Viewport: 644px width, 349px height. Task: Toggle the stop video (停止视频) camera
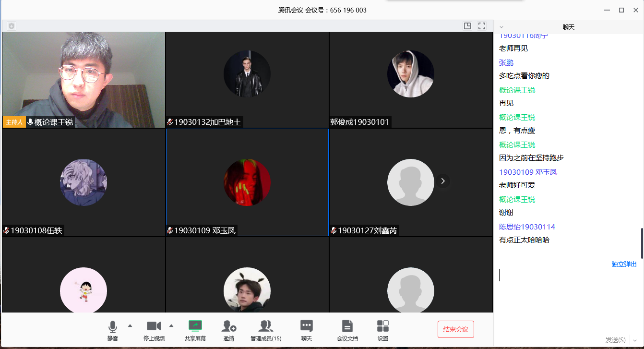[154, 326]
